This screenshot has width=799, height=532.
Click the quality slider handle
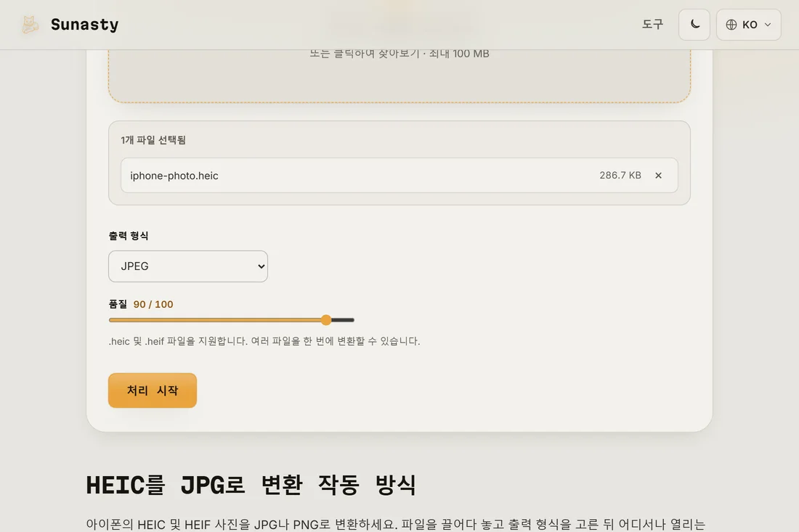click(x=326, y=320)
